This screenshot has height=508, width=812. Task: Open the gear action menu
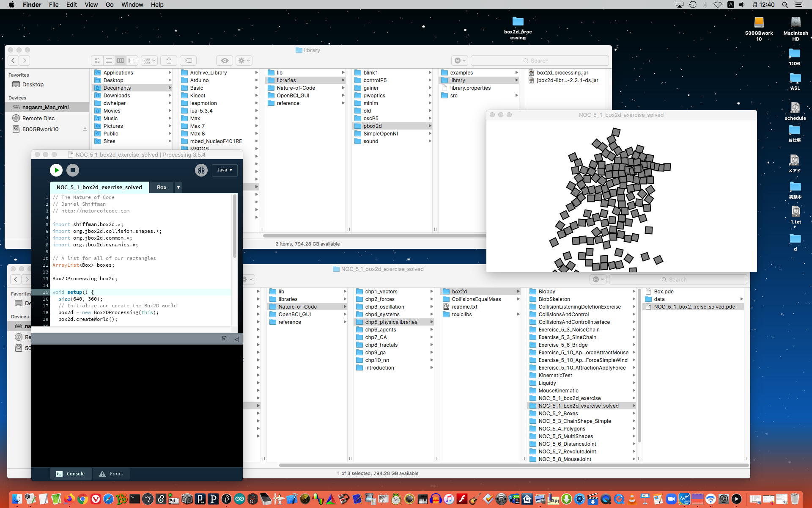point(244,61)
